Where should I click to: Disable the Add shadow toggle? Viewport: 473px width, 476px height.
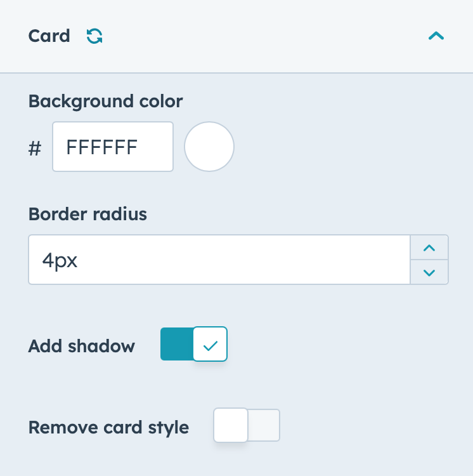(x=194, y=344)
